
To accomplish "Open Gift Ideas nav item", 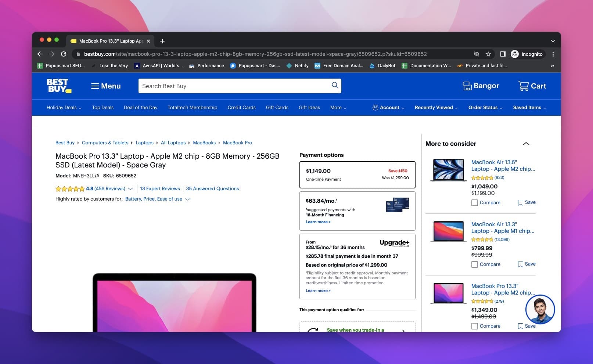I will click(x=309, y=108).
